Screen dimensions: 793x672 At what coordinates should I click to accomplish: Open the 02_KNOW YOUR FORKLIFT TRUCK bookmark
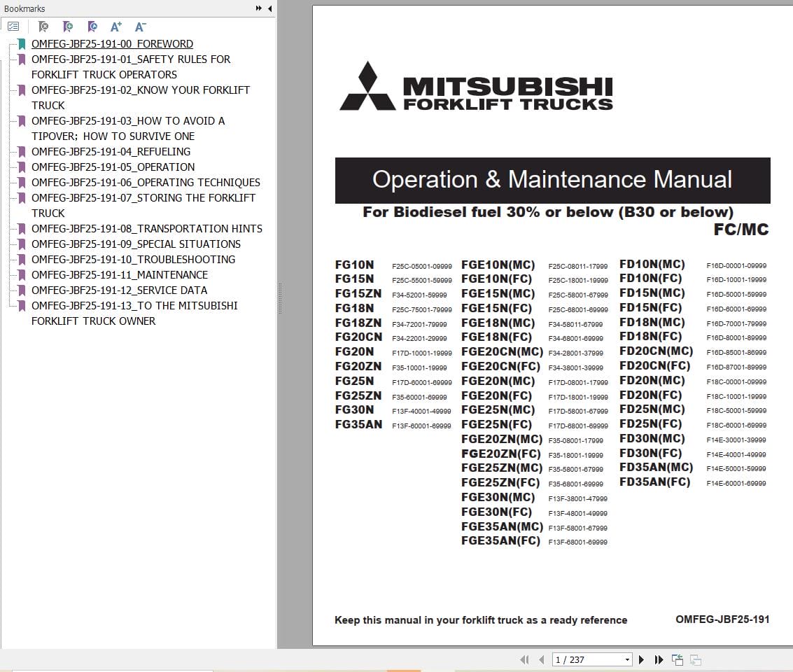141,97
